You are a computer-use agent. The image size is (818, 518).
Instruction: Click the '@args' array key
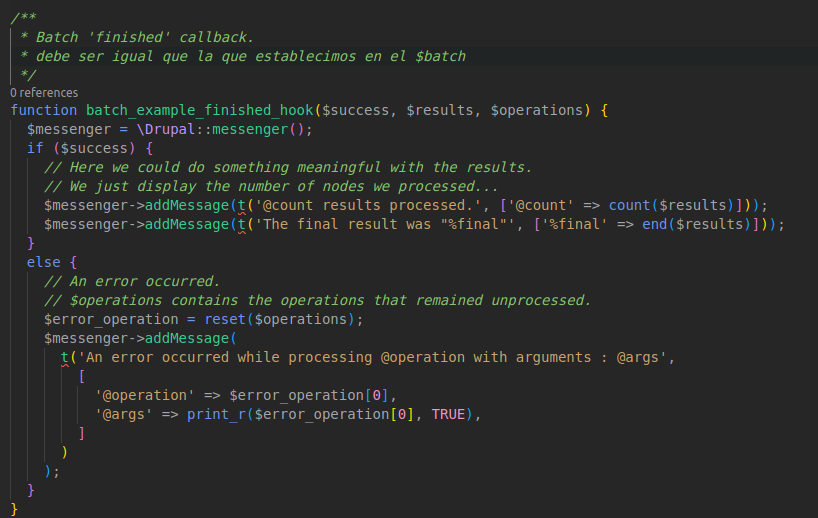[x=124, y=414]
